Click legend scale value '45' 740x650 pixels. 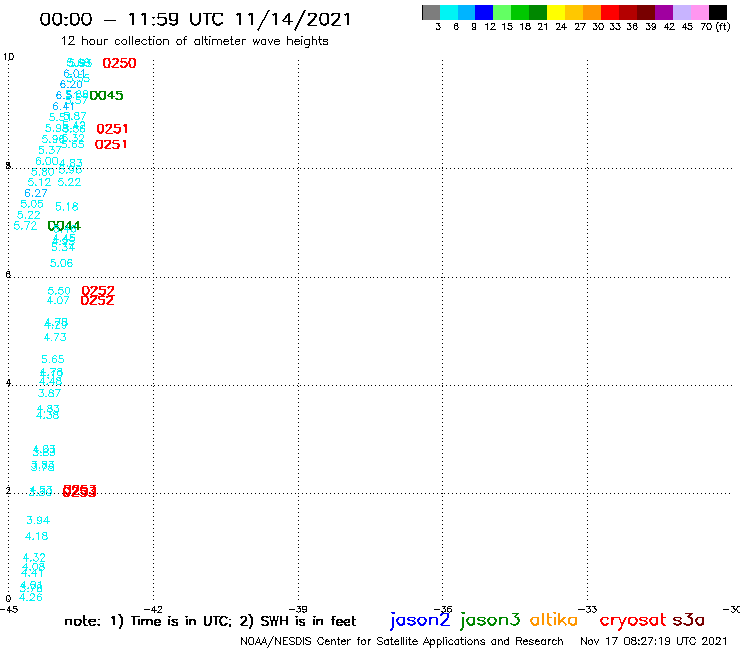point(687,26)
